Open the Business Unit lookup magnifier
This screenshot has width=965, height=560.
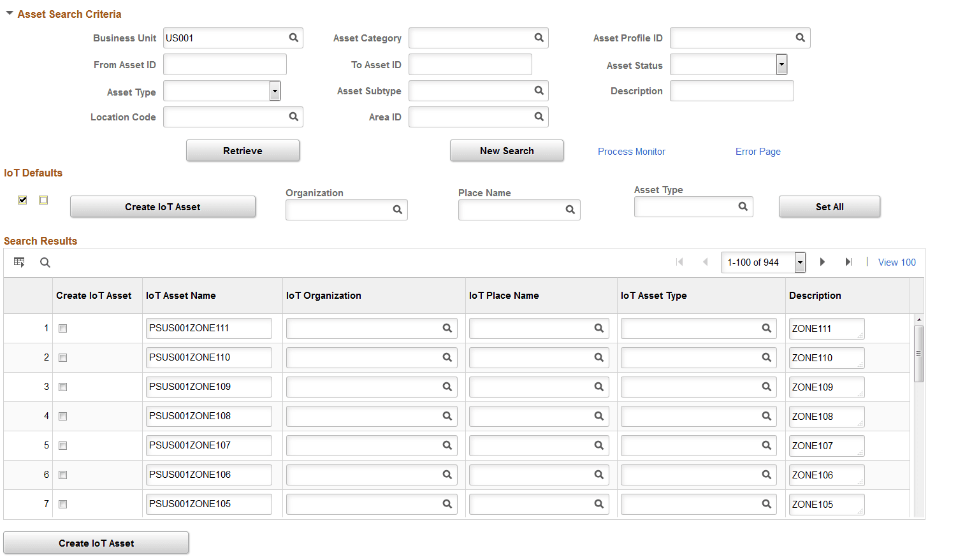coord(293,38)
